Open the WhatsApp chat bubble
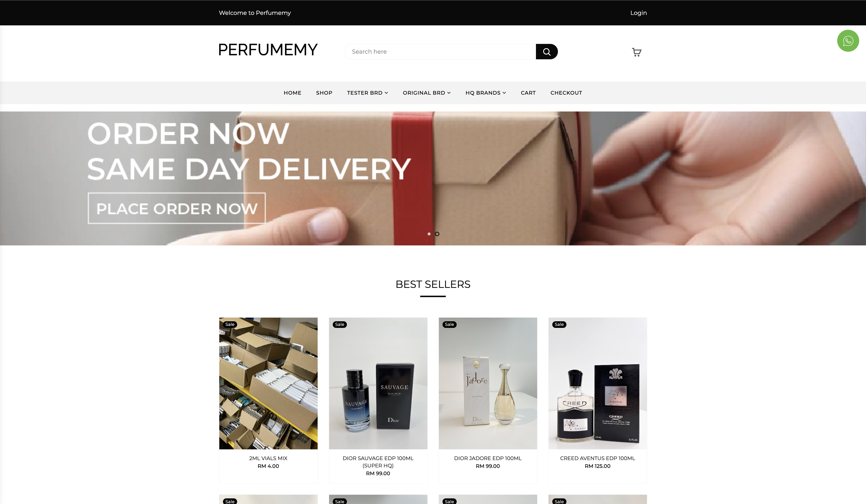 click(848, 41)
